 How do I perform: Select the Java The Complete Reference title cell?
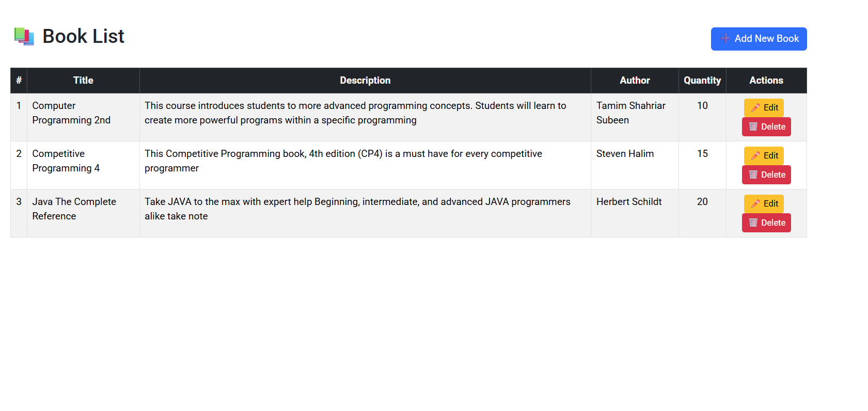click(74, 209)
